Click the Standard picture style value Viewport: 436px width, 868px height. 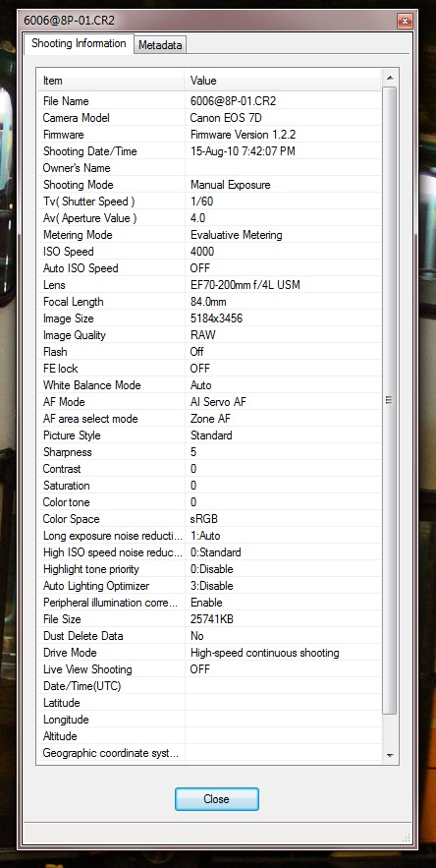(x=211, y=435)
